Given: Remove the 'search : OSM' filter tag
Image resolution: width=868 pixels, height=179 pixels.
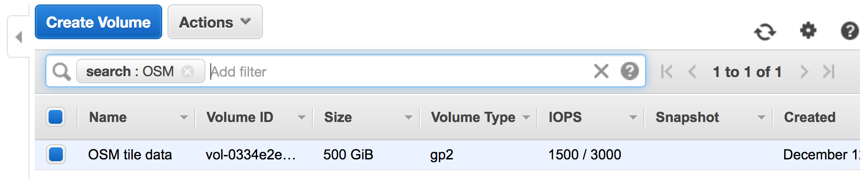Looking at the screenshot, I should [x=188, y=71].
